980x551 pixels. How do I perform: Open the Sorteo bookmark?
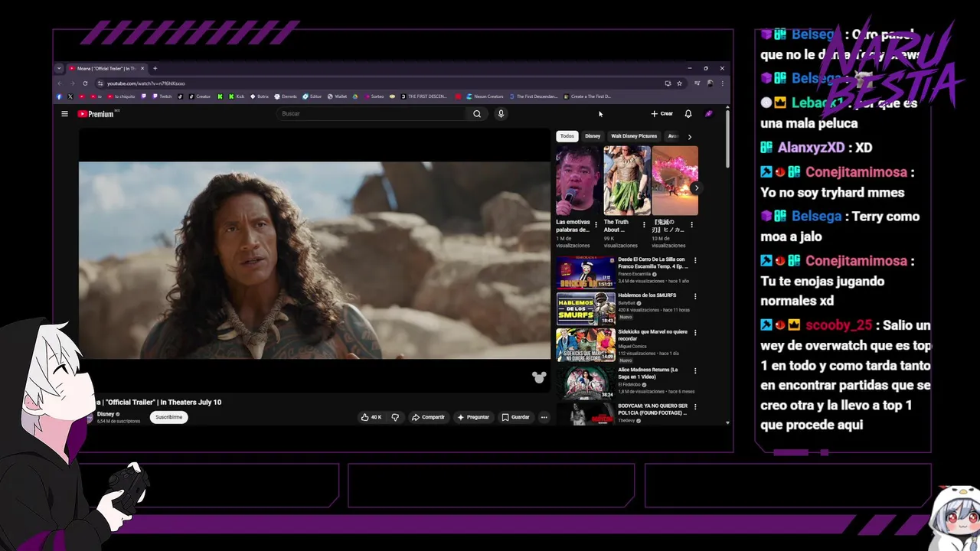pos(374,96)
